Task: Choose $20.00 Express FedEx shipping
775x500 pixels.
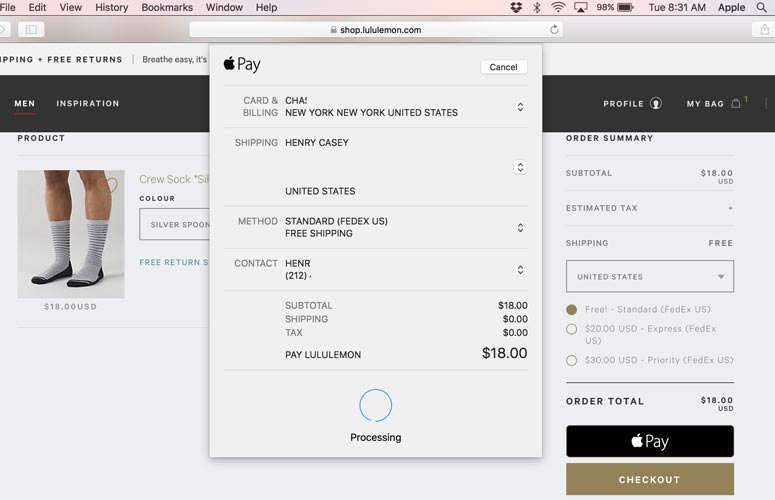Action: [x=572, y=329]
